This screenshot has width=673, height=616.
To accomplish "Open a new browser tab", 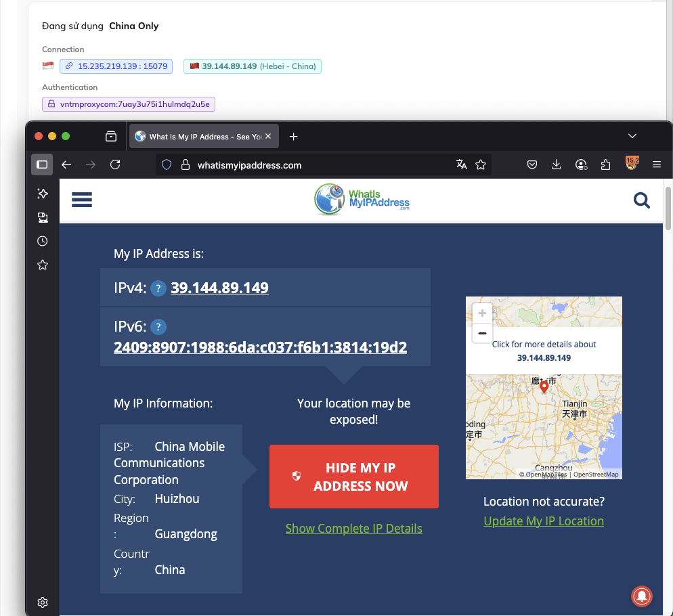I will [293, 137].
